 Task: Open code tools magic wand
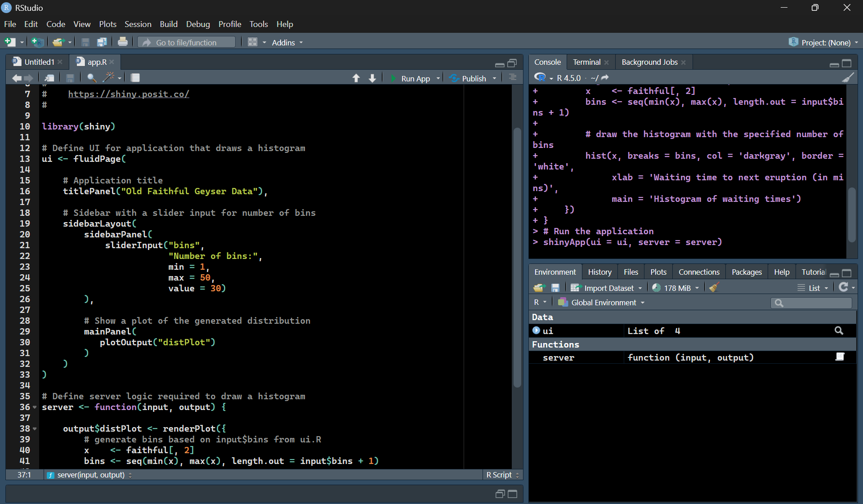pos(108,78)
